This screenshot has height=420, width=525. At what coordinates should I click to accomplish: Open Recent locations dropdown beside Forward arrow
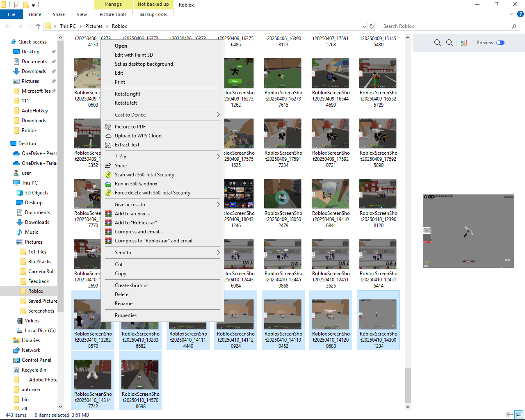pyautogui.click(x=29, y=26)
